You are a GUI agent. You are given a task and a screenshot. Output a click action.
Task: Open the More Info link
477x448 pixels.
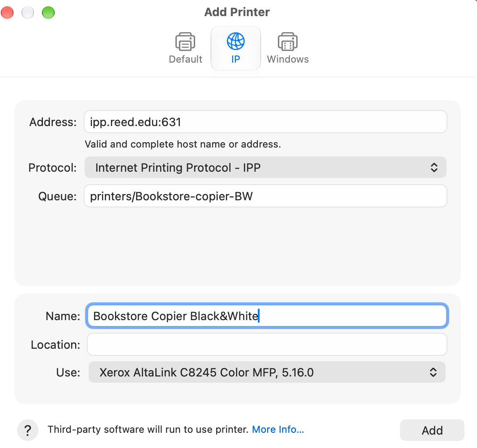278,429
